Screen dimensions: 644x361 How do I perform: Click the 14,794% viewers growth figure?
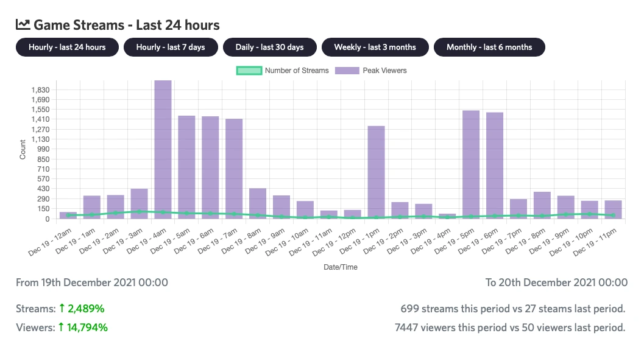(x=87, y=328)
